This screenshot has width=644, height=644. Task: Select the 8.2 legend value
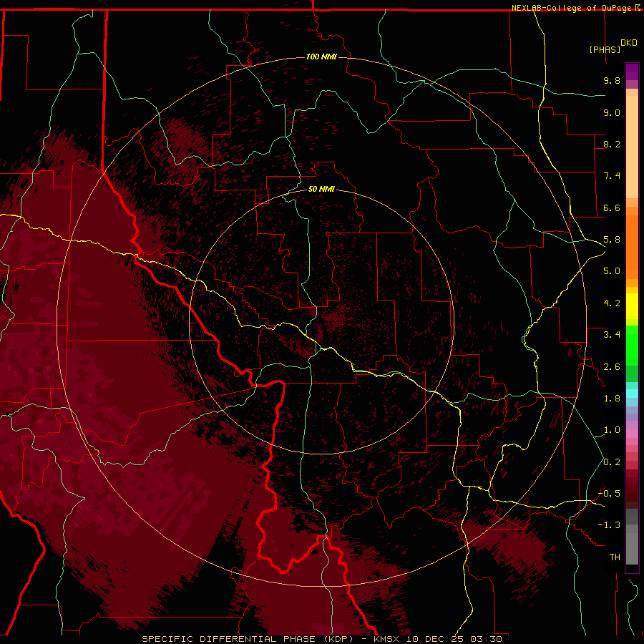612,144
